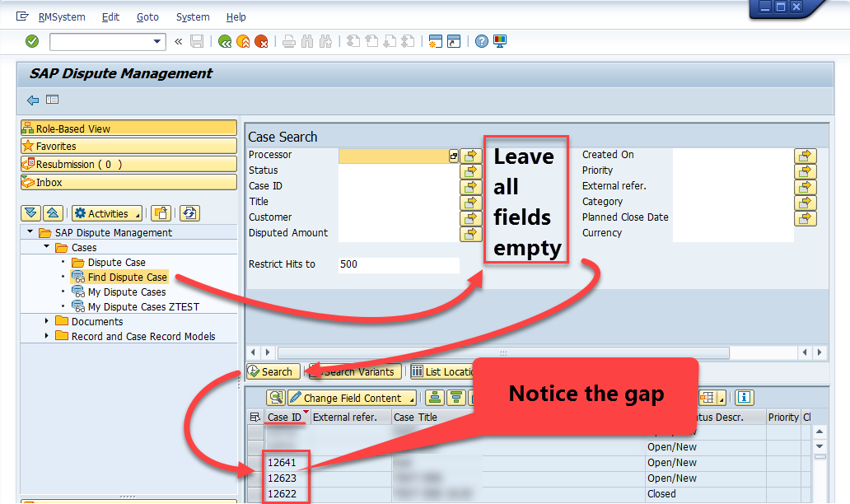Click into the Processor input field
The height and width of the screenshot is (504, 850).
[394, 156]
